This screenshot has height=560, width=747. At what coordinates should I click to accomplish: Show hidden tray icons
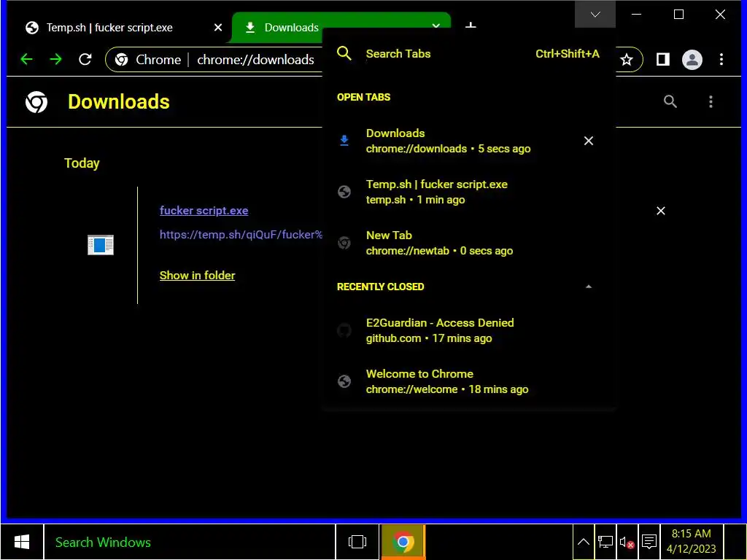[x=583, y=542]
